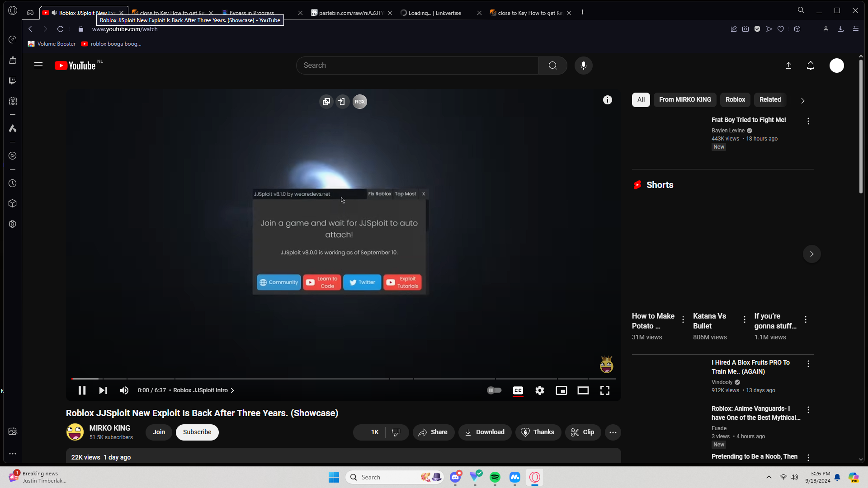Open Twitch in the Opera sidebar

tap(13, 80)
